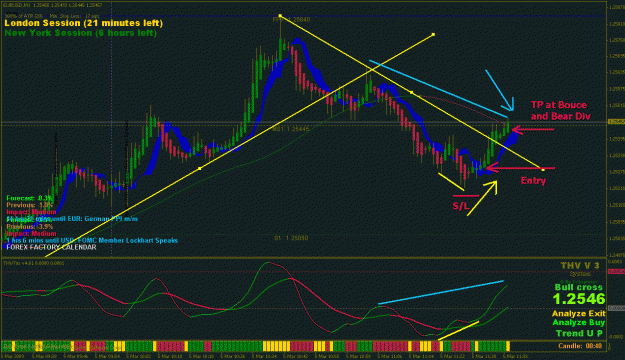
Task: Click the large 1.2546 price readout
Action: [x=579, y=299]
